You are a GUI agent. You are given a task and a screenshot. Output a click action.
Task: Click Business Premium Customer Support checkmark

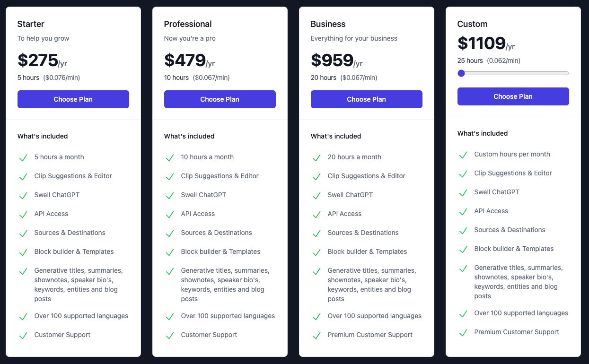click(x=316, y=336)
